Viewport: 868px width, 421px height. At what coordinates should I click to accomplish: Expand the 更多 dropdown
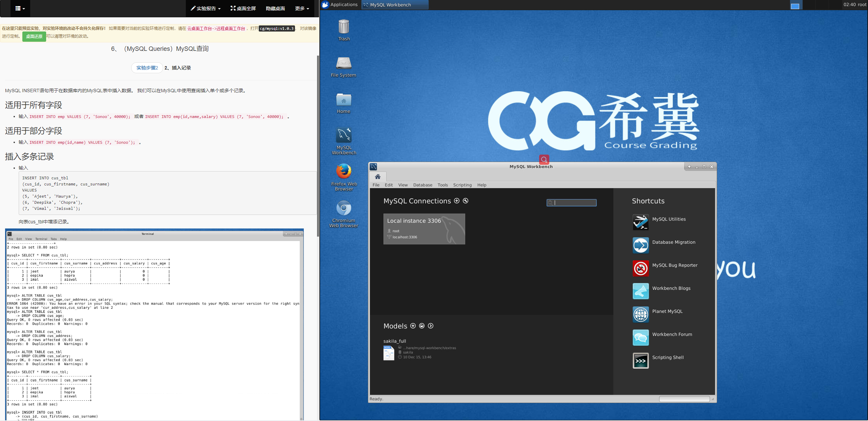tap(302, 8)
